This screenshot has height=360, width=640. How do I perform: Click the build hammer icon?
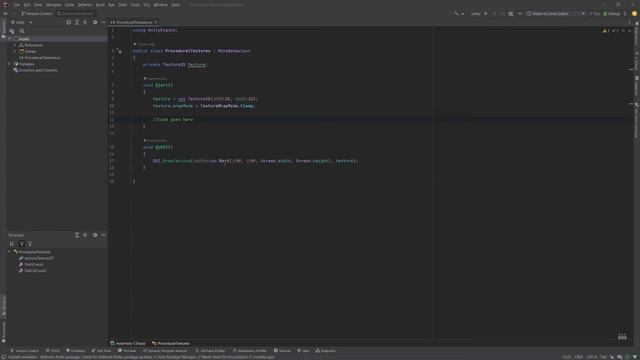pyautogui.click(x=456, y=13)
